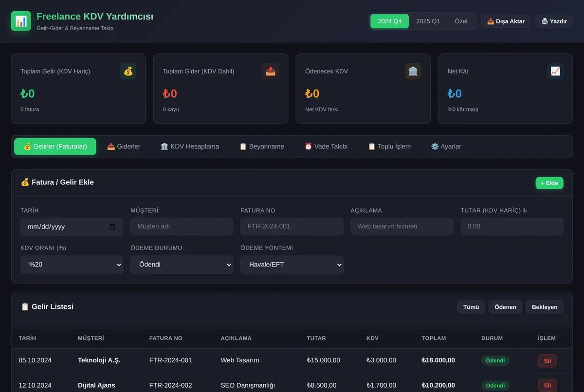Click the Tarih date input
The height and width of the screenshot is (392, 584).
[72, 227]
